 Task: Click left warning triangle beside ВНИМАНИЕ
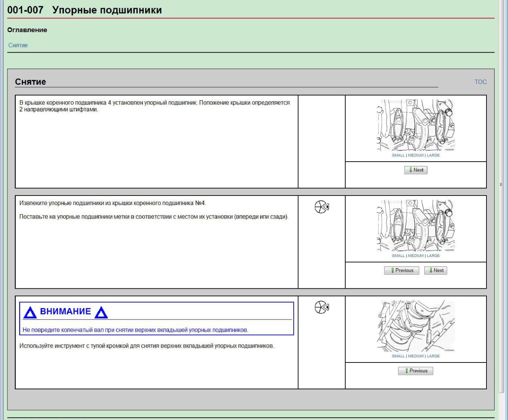point(30,312)
